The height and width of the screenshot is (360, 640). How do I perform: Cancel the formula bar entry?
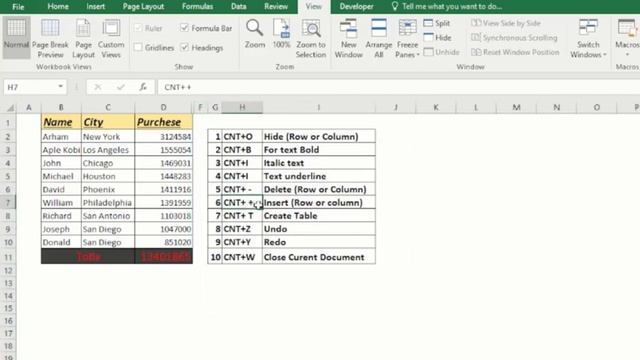[98, 87]
